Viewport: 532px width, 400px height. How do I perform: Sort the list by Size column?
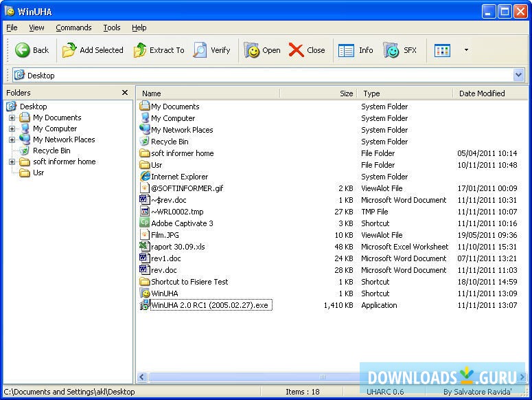tap(346, 93)
